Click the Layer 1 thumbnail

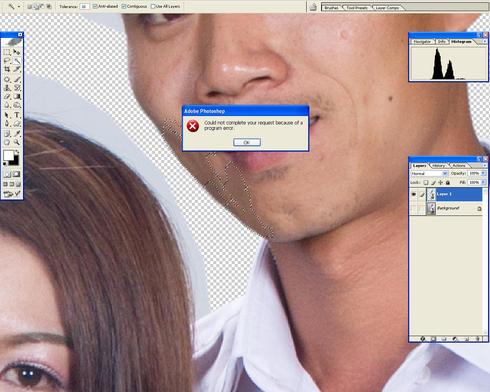click(431, 194)
